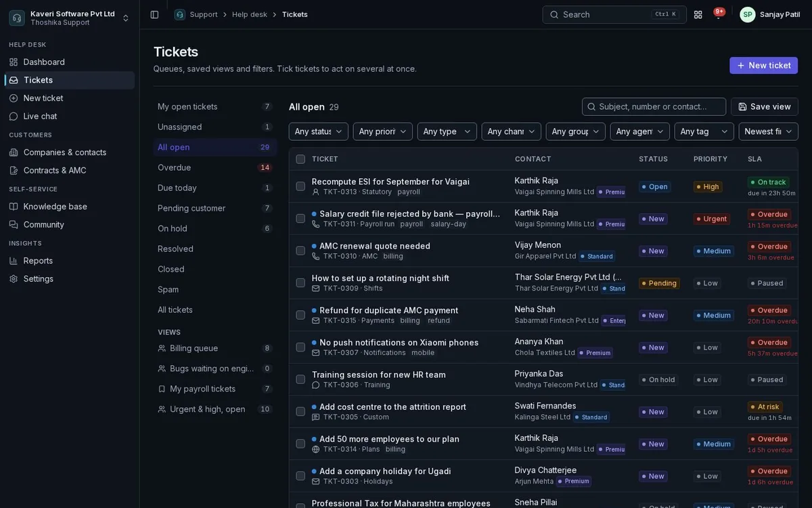Click the Billing queue view icon
The width and height of the screenshot is (812, 508).
[x=162, y=348]
